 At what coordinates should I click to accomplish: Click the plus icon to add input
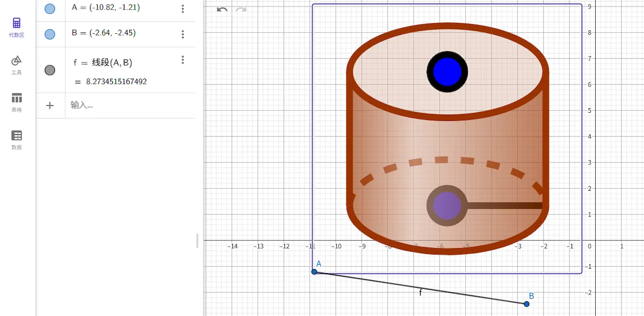(50, 105)
